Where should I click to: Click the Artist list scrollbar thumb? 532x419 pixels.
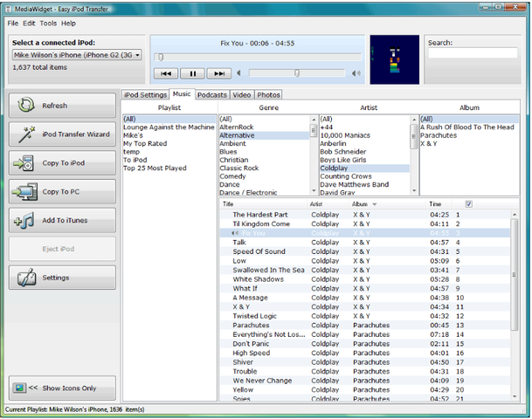tap(414, 136)
